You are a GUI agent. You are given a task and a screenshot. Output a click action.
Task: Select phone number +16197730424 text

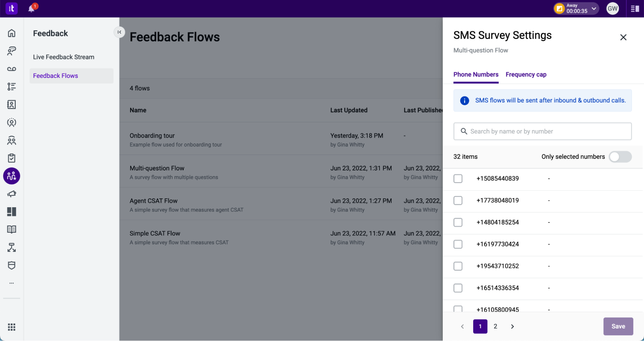coord(497,244)
